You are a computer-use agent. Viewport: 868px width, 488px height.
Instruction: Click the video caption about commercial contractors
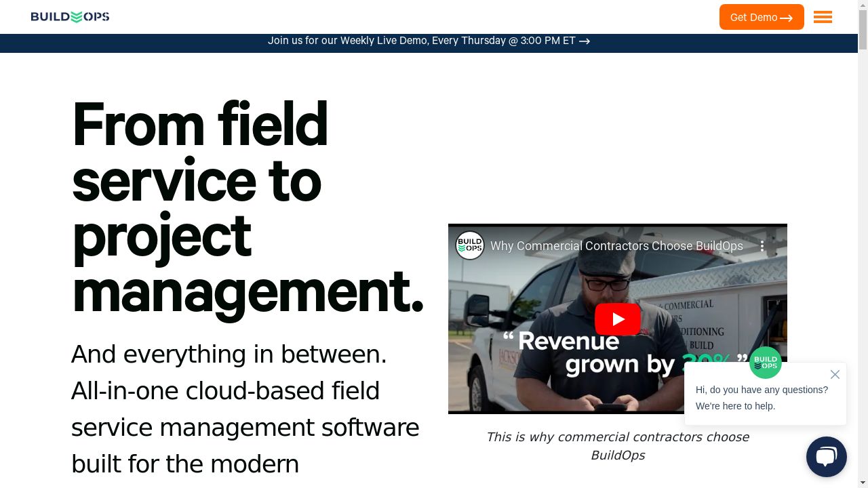point(618,446)
